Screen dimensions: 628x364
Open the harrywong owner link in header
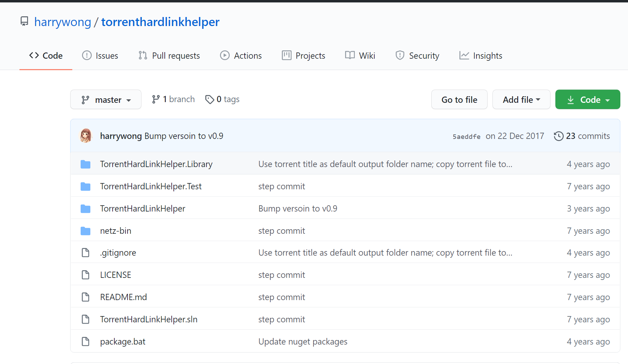tap(63, 22)
